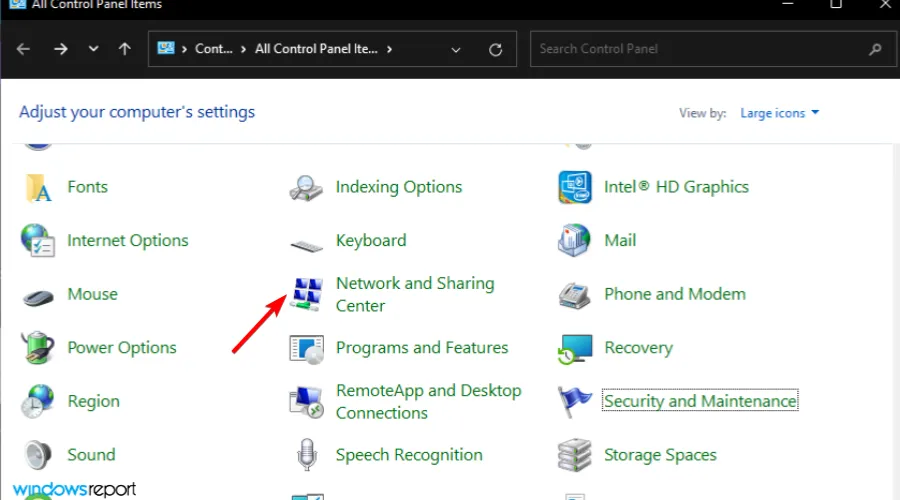Click the Region globe icon
This screenshot has width=900, height=500.
(38, 401)
